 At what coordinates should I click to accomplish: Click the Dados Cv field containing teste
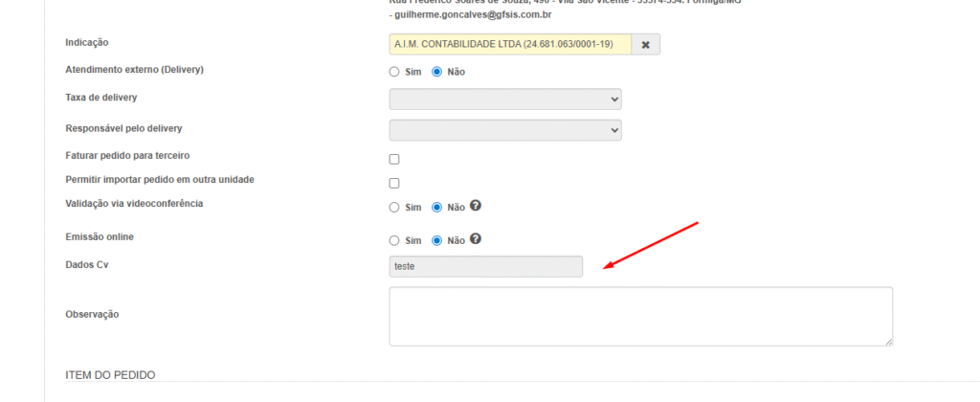(x=485, y=266)
